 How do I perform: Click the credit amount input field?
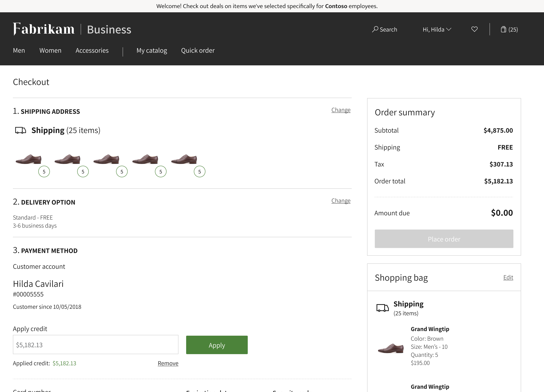point(96,345)
